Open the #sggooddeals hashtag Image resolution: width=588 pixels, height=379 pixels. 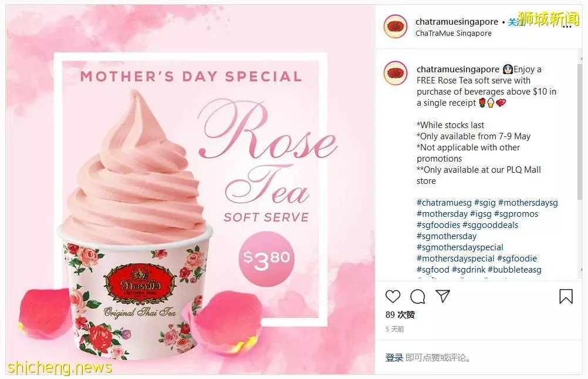pyautogui.click(x=491, y=225)
